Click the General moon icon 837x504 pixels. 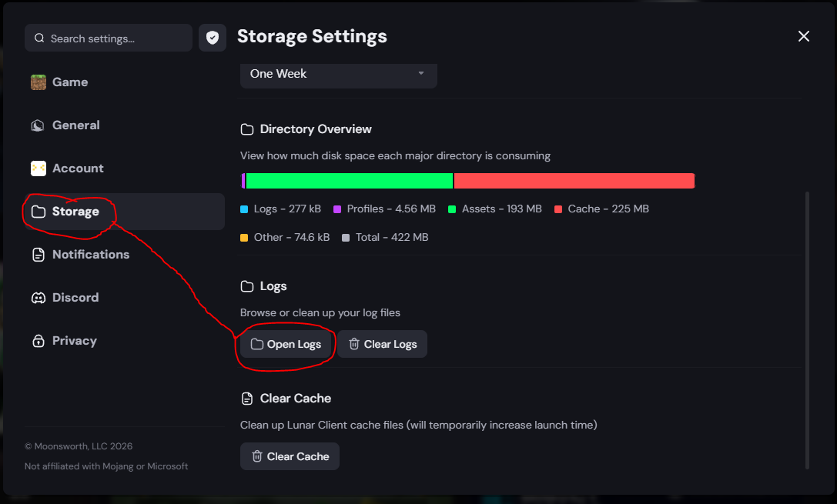pos(39,125)
